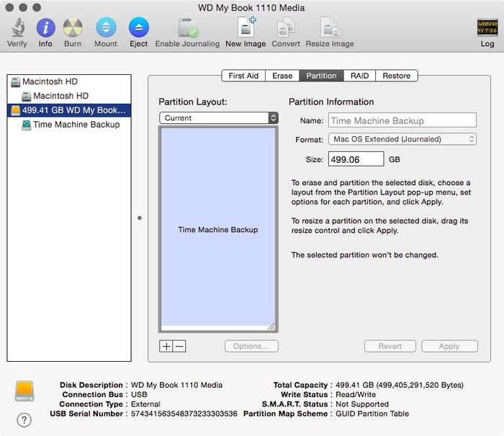Click the partition Name field
This screenshot has width=504, height=436.
(x=402, y=120)
